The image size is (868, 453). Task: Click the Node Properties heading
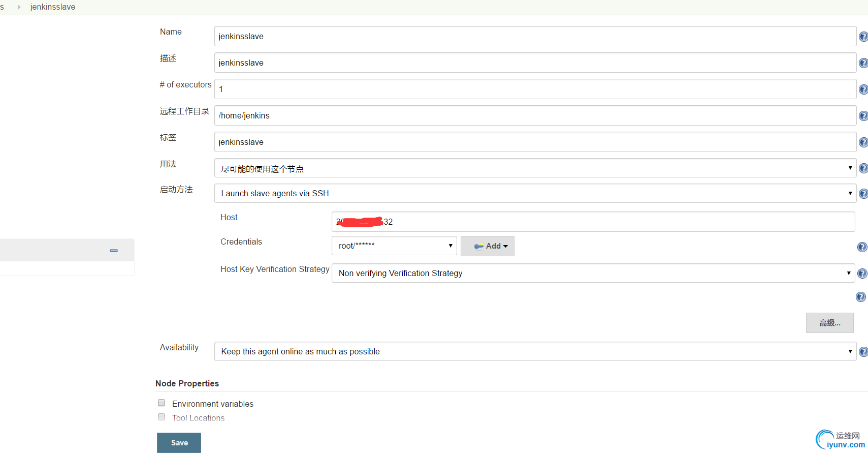tap(187, 383)
